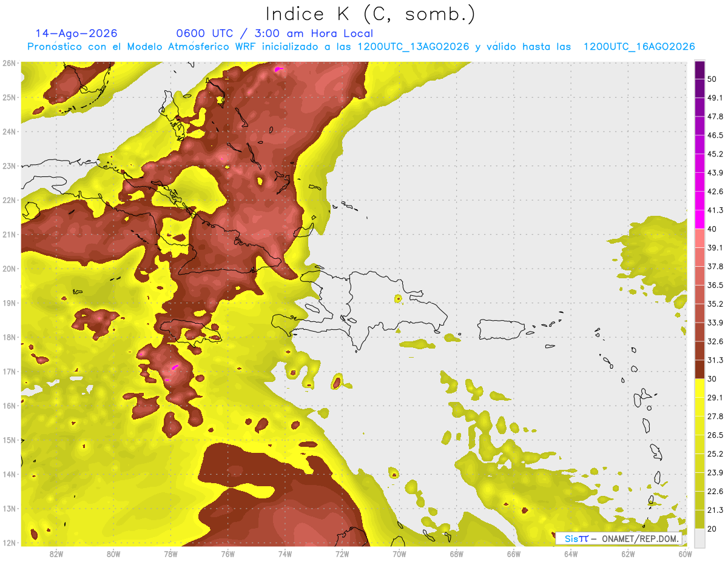The width and height of the screenshot is (728, 562).
Task: Click the "24N" latitude label
Action: pos(8,131)
